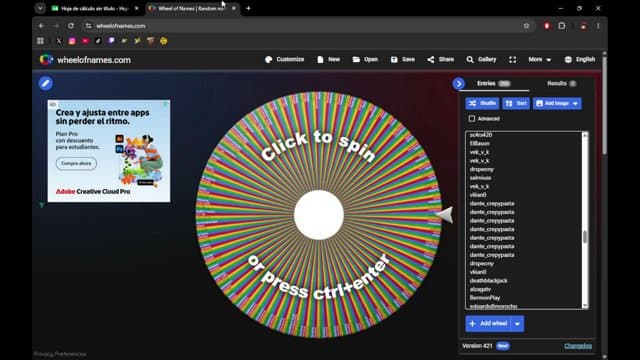Click the Sort entries button
Image resolution: width=640 pixels, height=360 pixels.
[516, 104]
